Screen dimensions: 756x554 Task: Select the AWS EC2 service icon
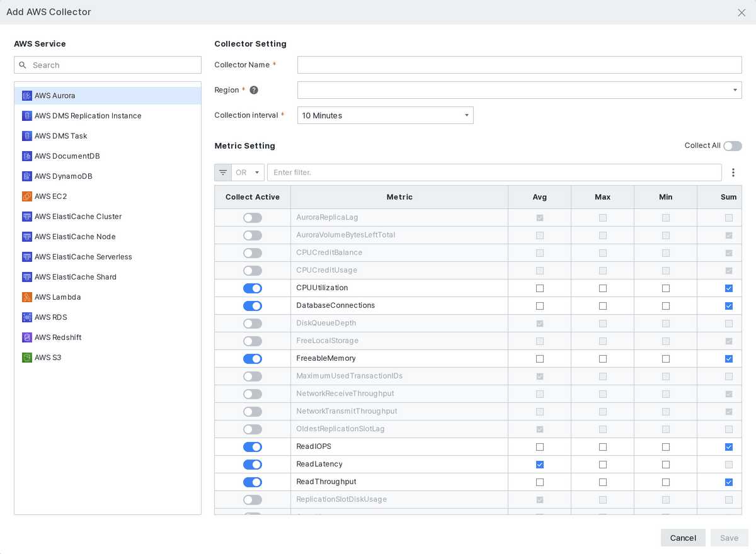(27, 196)
